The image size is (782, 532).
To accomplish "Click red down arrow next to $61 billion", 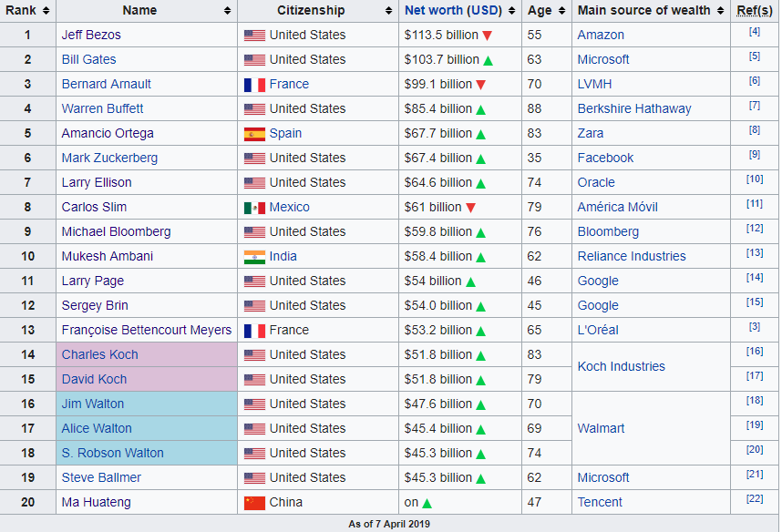I will [470, 208].
